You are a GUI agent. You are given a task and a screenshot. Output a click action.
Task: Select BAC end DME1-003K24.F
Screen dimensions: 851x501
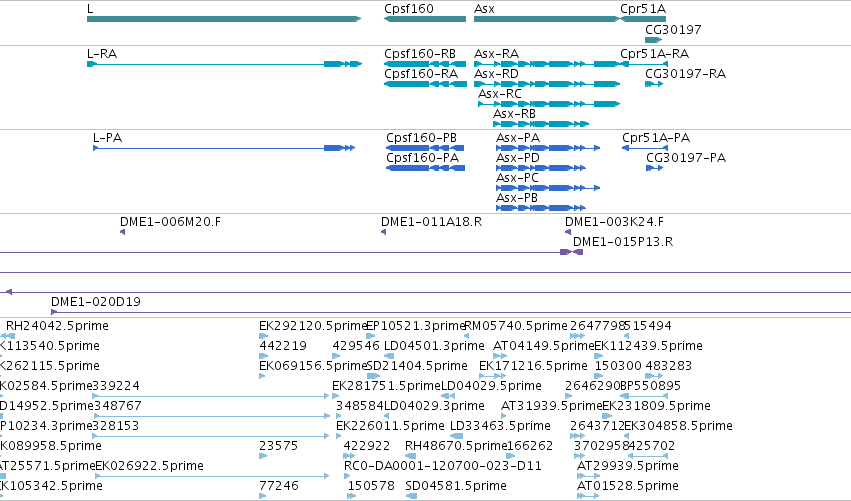pos(614,222)
